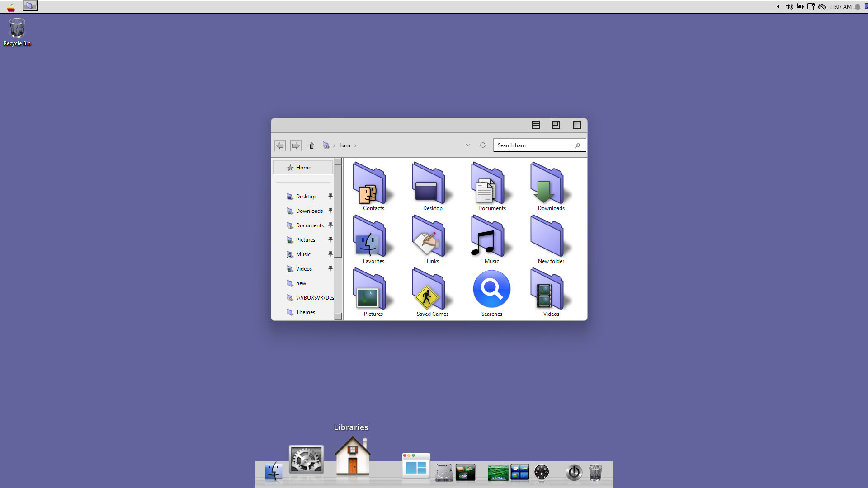
Task: Unpin Desktop from the sidebar
Action: (330, 196)
